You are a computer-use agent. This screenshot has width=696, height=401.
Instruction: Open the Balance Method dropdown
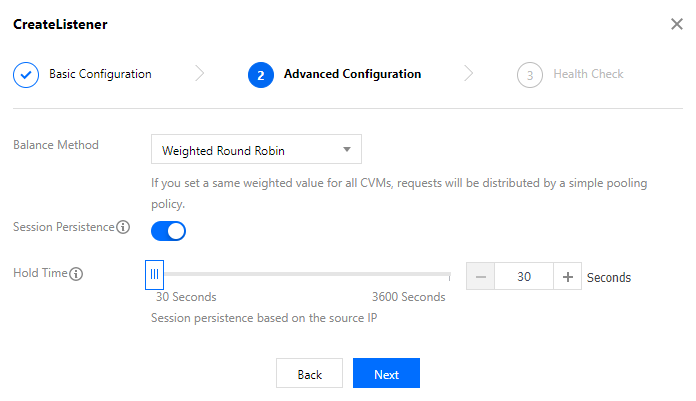255,150
